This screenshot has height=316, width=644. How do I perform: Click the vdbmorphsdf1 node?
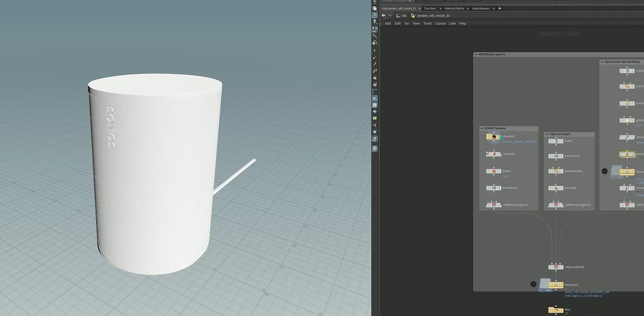coord(555,267)
